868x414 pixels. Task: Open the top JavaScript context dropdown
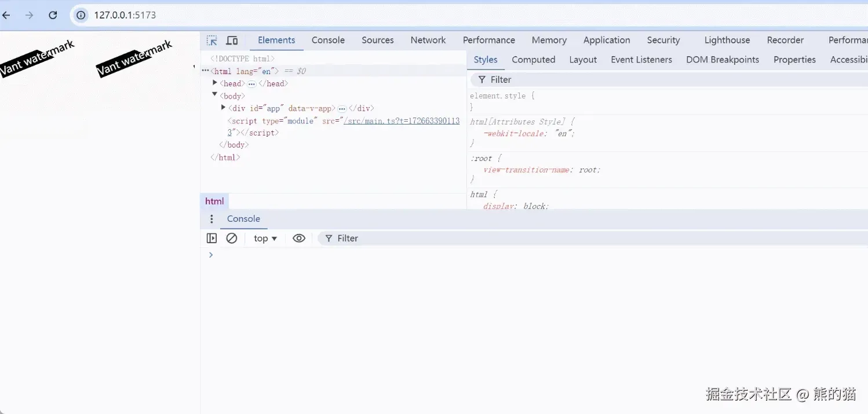click(265, 239)
